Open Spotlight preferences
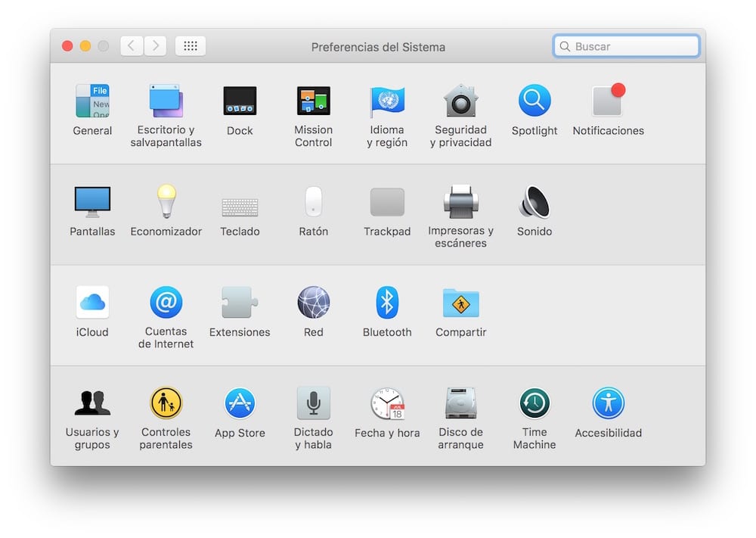 tap(534, 101)
